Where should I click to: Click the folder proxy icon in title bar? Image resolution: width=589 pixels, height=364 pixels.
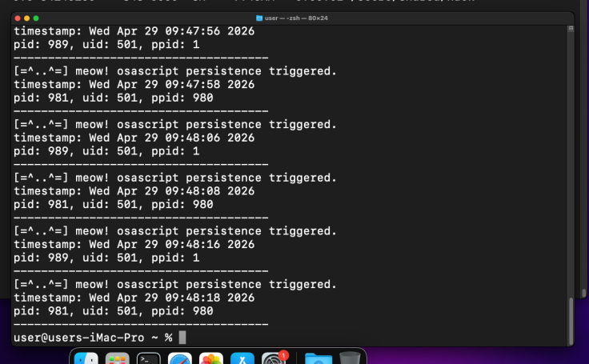pyautogui.click(x=259, y=18)
